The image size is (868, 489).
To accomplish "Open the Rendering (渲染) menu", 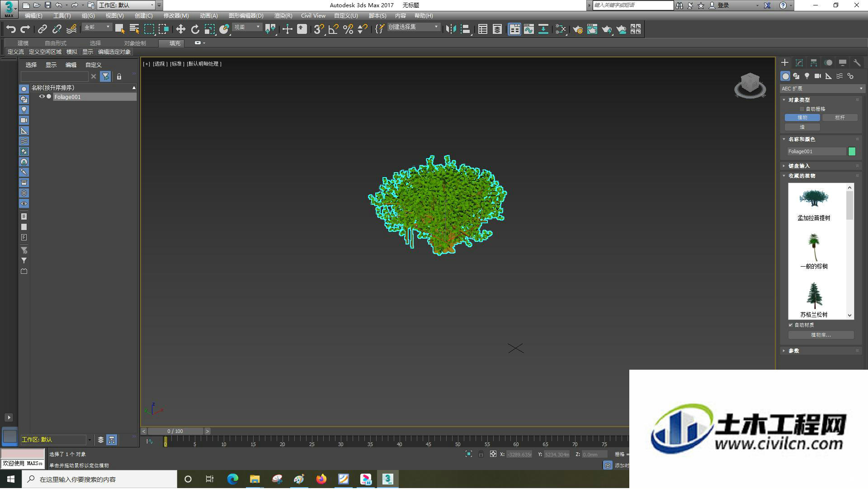I will [x=283, y=16].
